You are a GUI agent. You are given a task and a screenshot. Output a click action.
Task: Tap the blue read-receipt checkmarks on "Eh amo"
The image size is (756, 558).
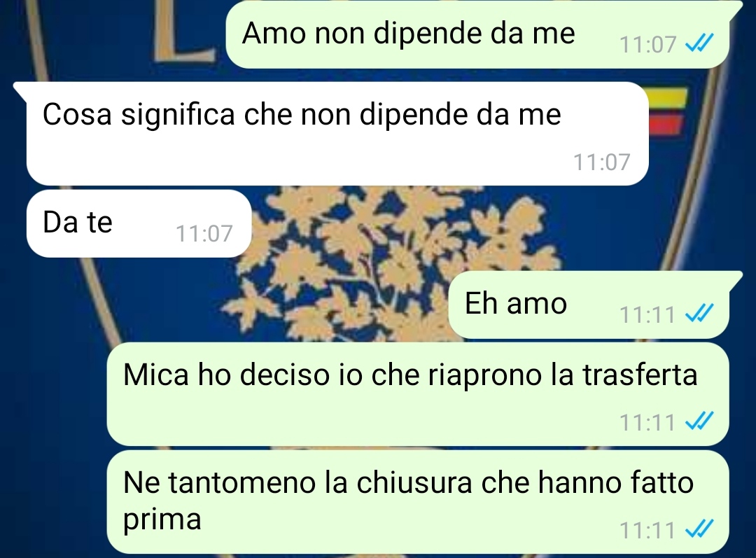[699, 314]
